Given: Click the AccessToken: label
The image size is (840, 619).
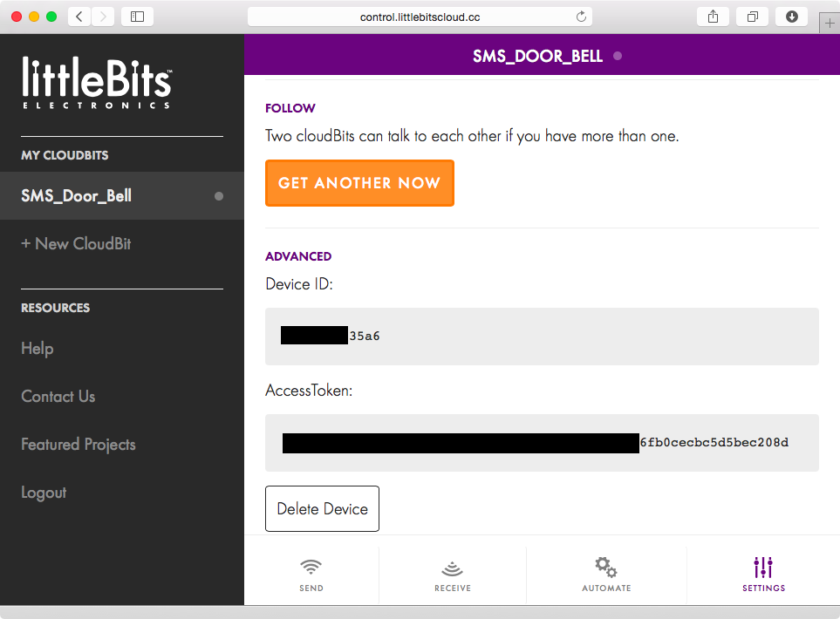Looking at the screenshot, I should (x=309, y=391).
